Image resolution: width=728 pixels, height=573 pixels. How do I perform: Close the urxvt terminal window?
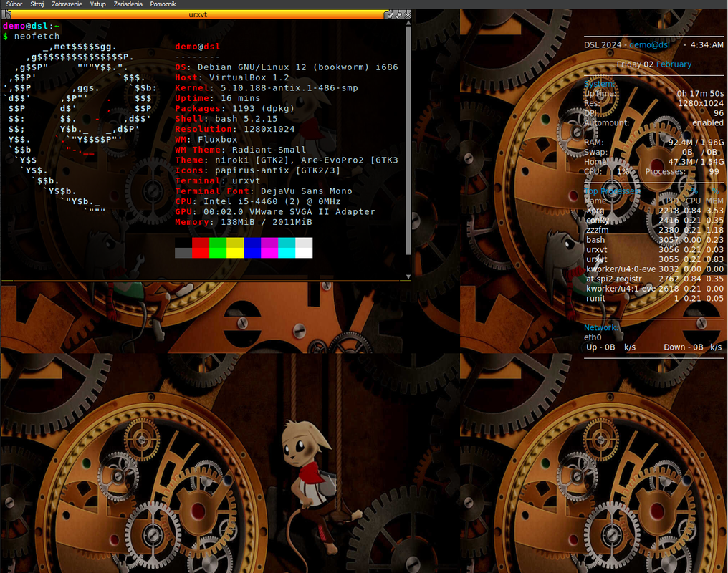point(408,15)
